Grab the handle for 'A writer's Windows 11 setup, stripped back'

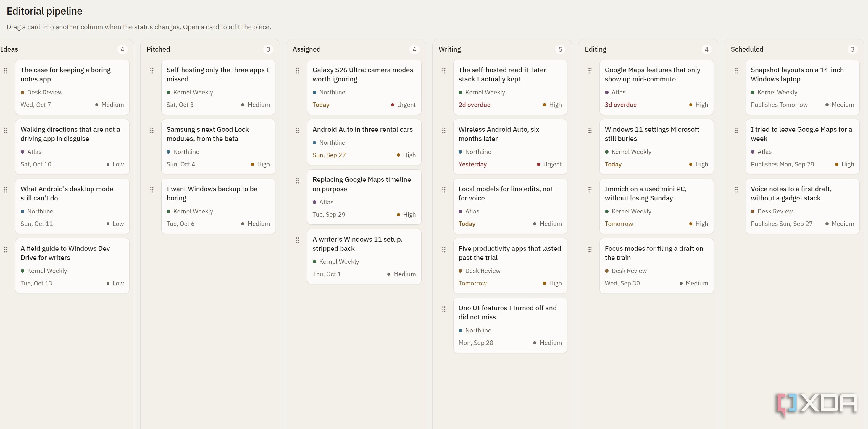(x=298, y=240)
